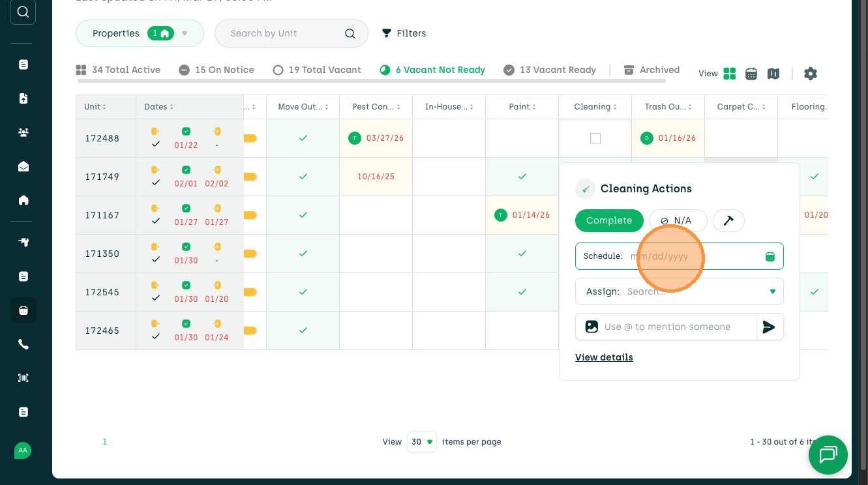Open the settings gear icon
This screenshot has width=868, height=485.
[x=811, y=74]
